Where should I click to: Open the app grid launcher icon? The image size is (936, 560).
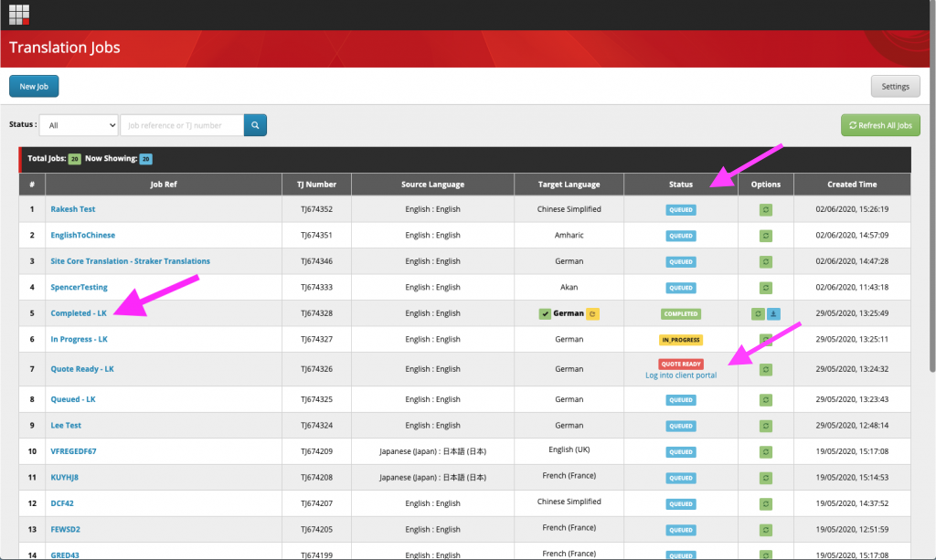coord(19,15)
